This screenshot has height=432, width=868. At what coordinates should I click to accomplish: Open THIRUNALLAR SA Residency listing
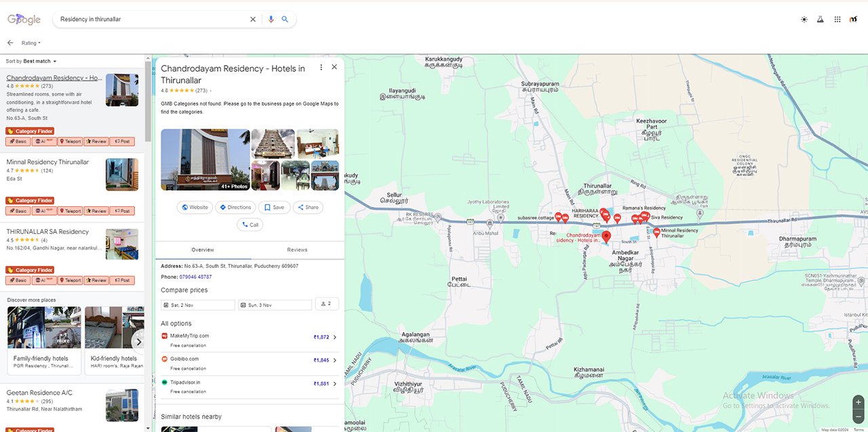(x=47, y=232)
